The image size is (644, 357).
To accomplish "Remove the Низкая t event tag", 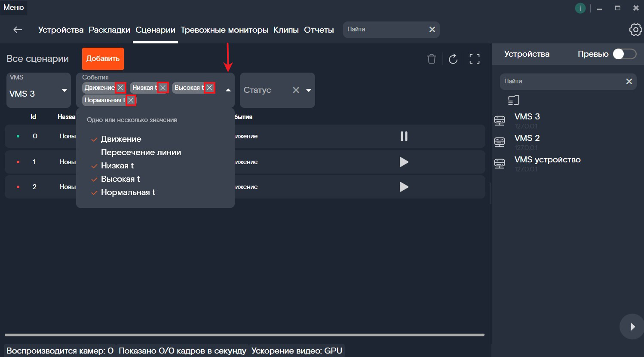I will [163, 88].
